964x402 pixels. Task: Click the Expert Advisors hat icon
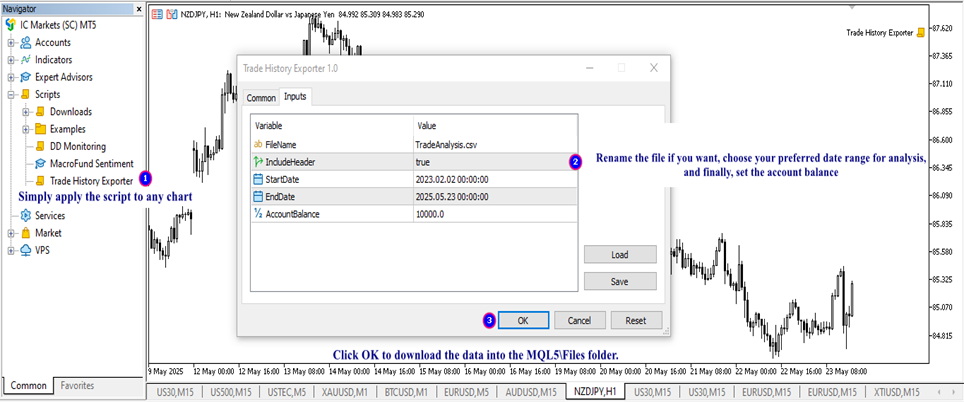coord(25,77)
